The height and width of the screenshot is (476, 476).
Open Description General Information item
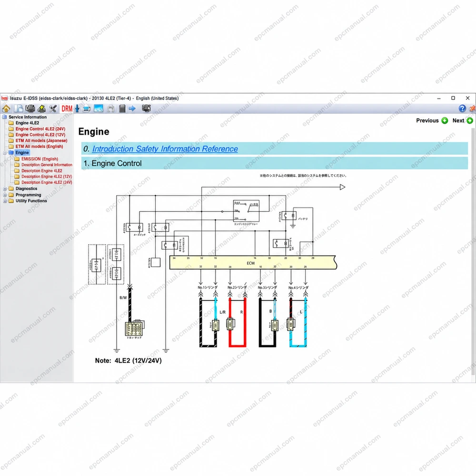[x=47, y=165]
